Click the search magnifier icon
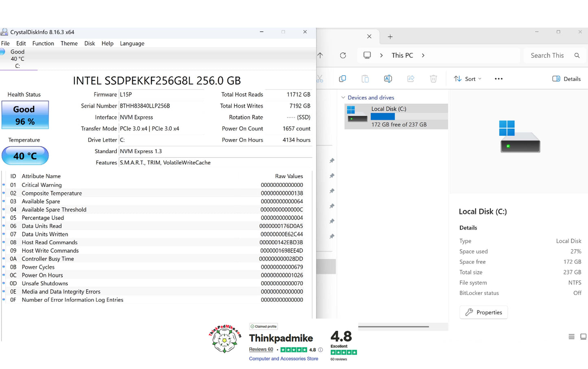This screenshot has height=369, width=588. click(x=577, y=55)
